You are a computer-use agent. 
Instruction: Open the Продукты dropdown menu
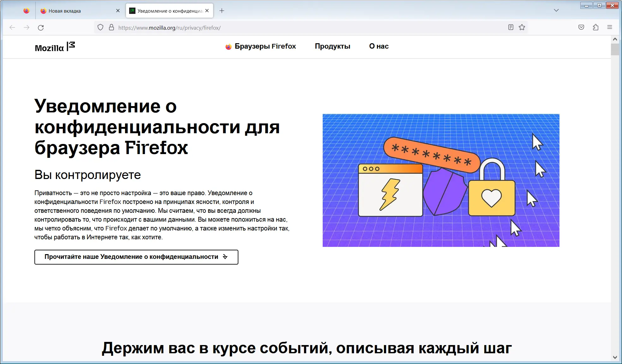332,46
